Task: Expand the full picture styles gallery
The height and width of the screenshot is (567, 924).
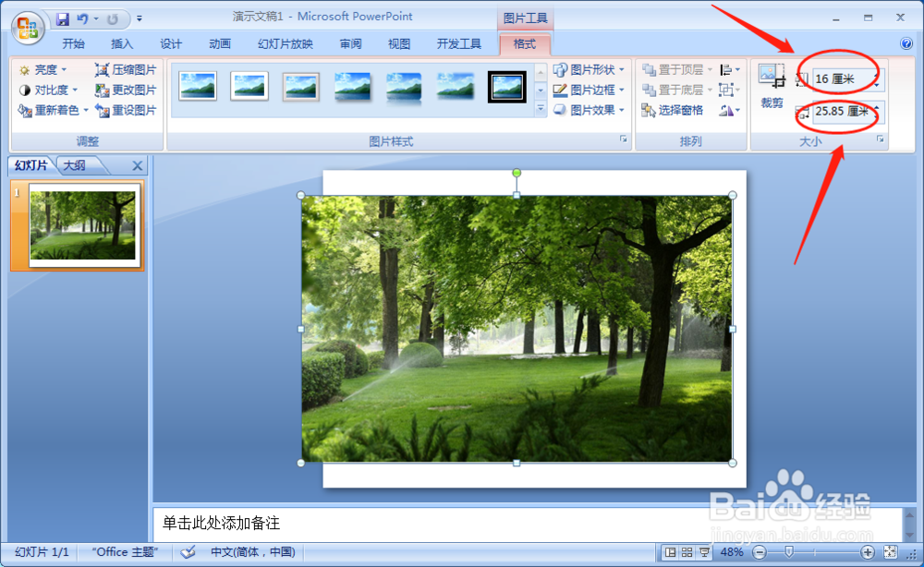Action: (541, 109)
